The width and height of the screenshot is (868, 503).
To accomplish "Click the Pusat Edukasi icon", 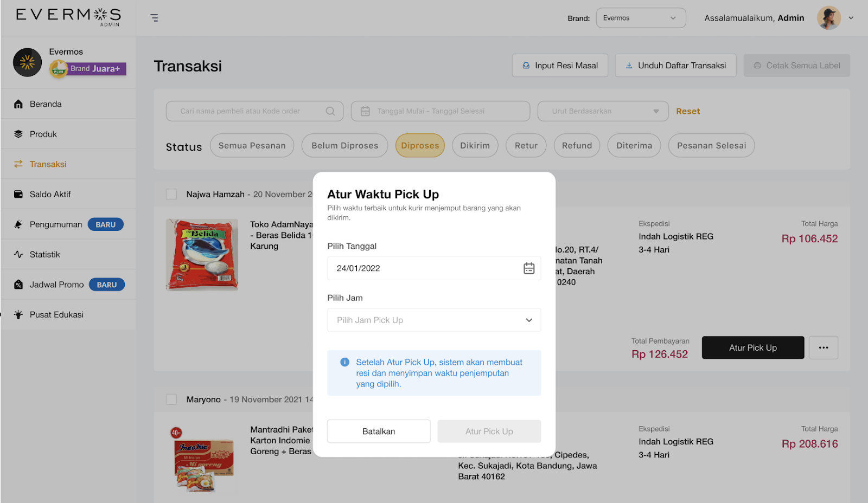I will 18,314.
